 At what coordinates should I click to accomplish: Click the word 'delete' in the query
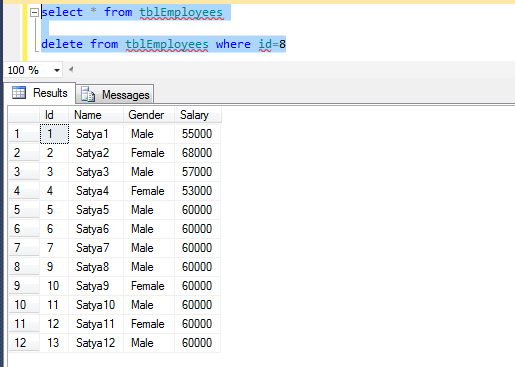pos(62,44)
